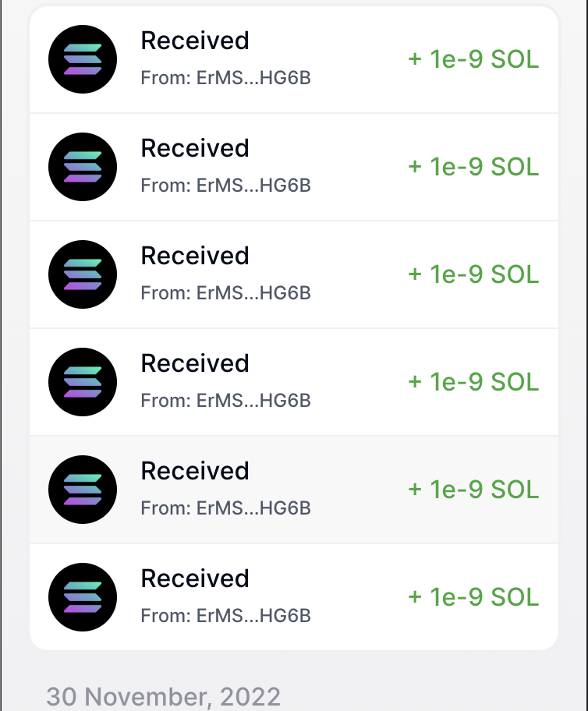Open the first Received transaction details
The width and height of the screenshot is (588, 711).
[x=294, y=58]
